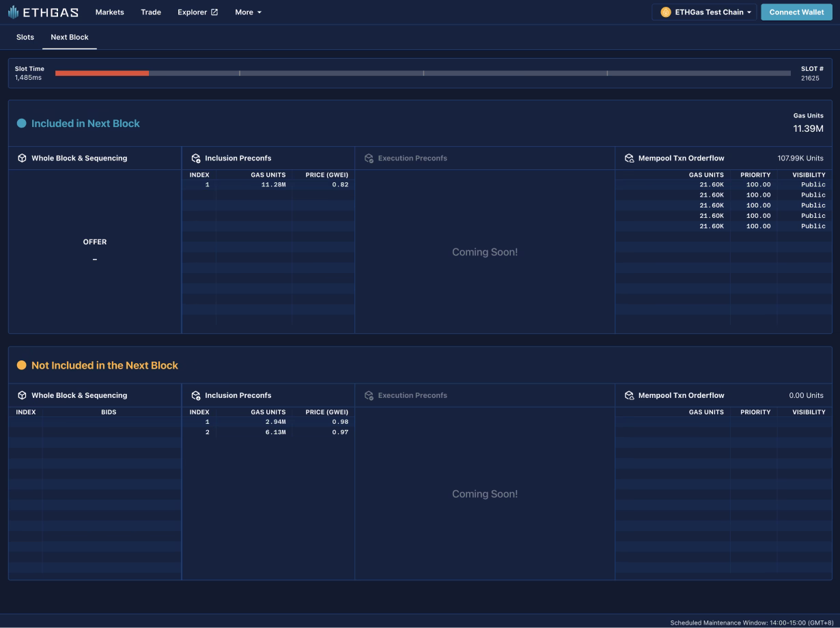Click the orange dot beside Not Included heading

(x=21, y=365)
